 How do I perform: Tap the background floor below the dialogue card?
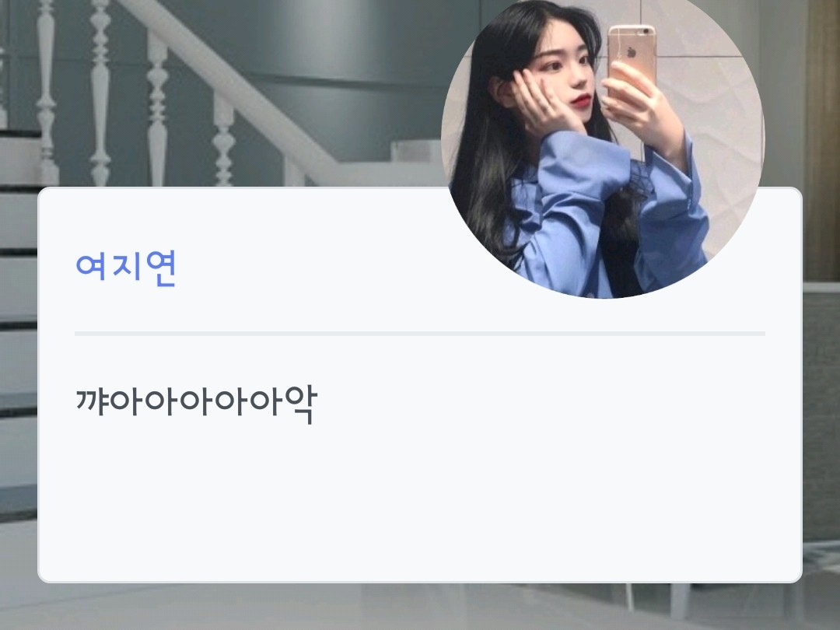[x=420, y=607]
